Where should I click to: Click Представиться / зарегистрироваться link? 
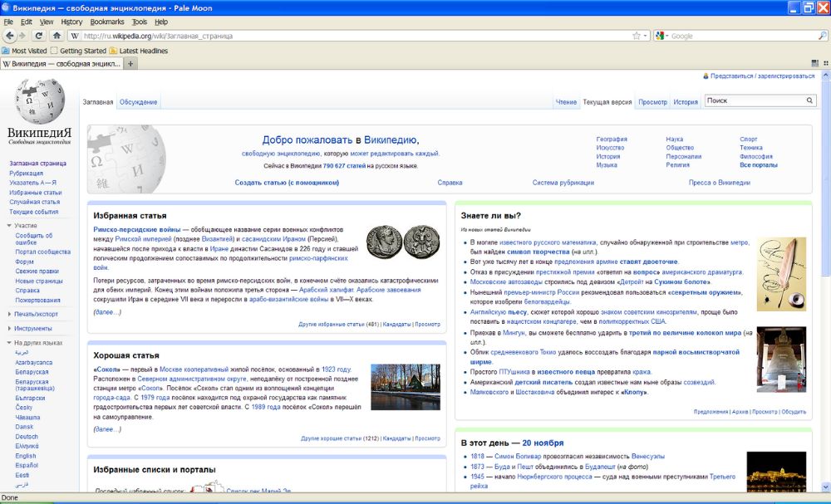(x=762, y=76)
